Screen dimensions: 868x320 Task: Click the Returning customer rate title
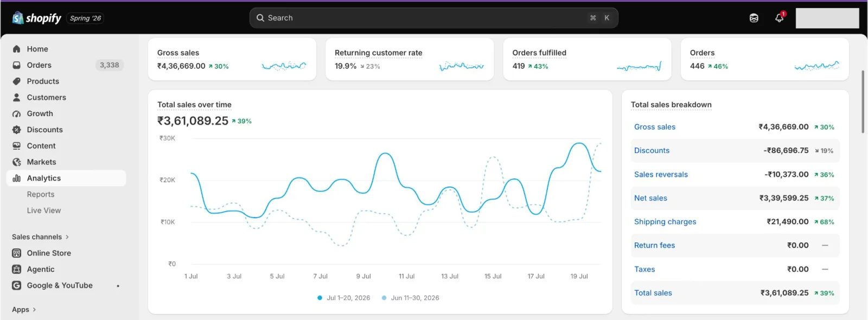click(x=378, y=53)
